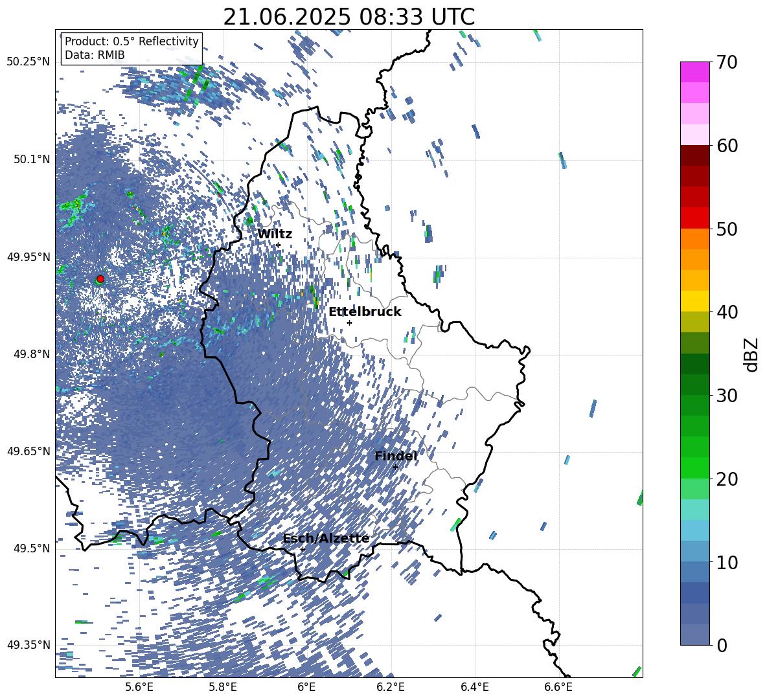Click the 6.2°E longitude label
The image size is (767, 700).
(391, 687)
